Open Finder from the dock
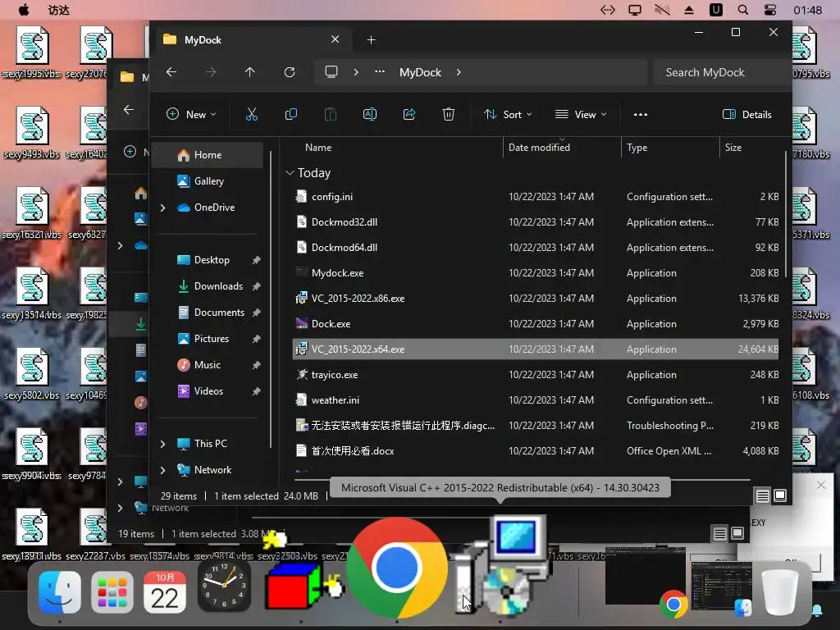The image size is (840, 630). pos(59,592)
